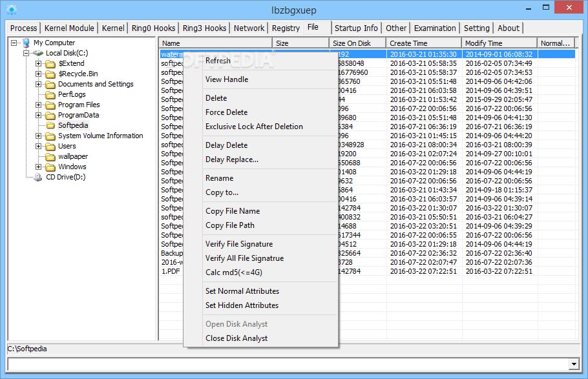Switch to the Process tab
The image size is (588, 379).
[x=24, y=28]
